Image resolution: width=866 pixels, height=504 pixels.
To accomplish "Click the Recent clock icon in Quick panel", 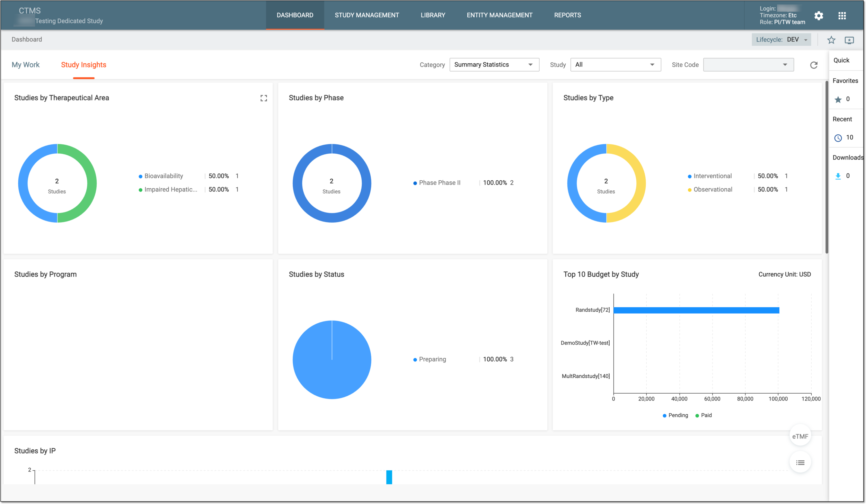I will (838, 138).
